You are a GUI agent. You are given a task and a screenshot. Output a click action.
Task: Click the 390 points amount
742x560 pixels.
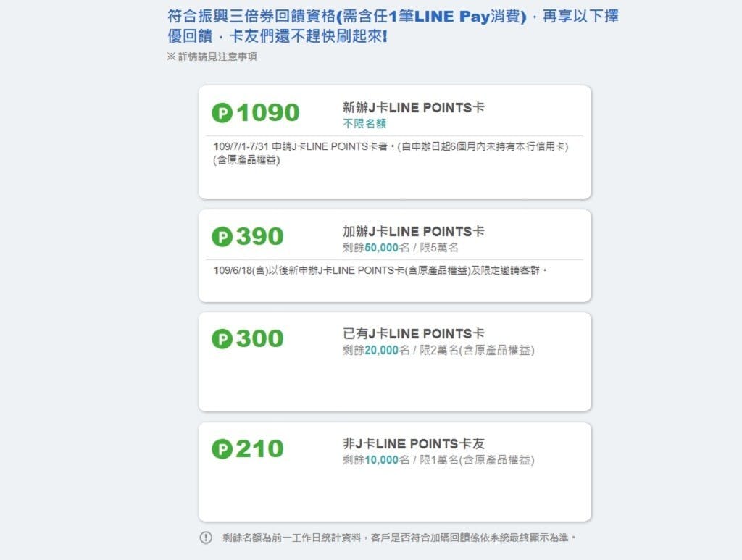point(259,237)
